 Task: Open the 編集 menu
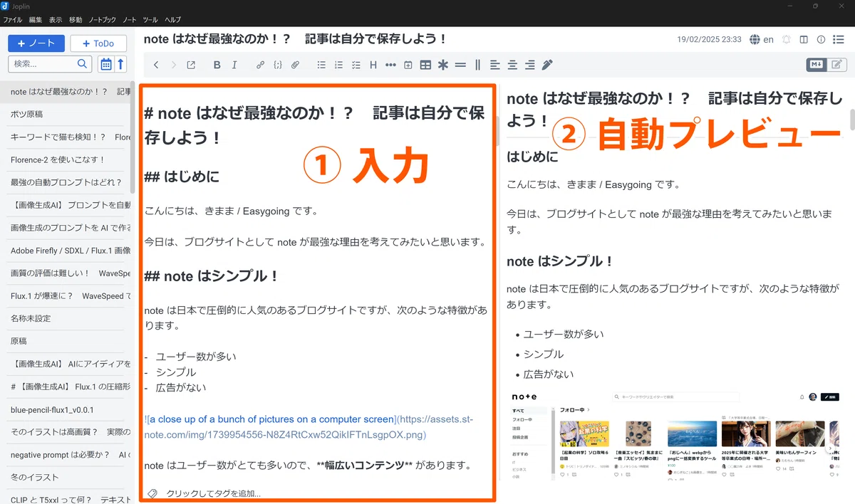(x=36, y=20)
